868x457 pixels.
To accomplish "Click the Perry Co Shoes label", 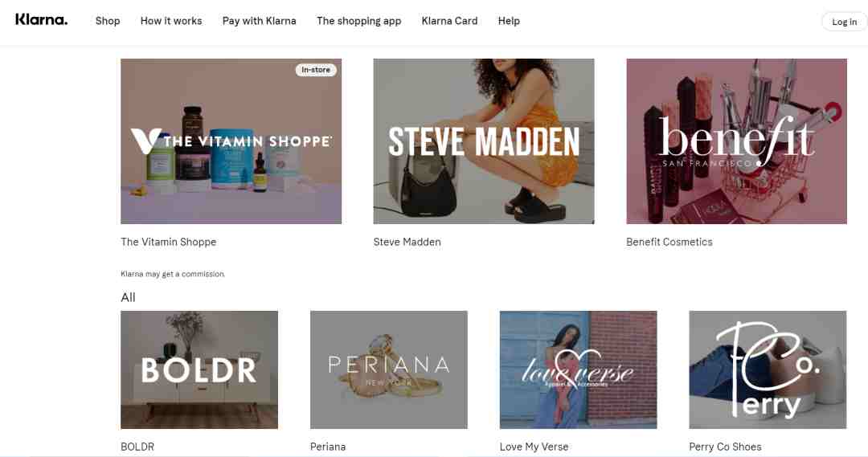I will click(x=725, y=447).
